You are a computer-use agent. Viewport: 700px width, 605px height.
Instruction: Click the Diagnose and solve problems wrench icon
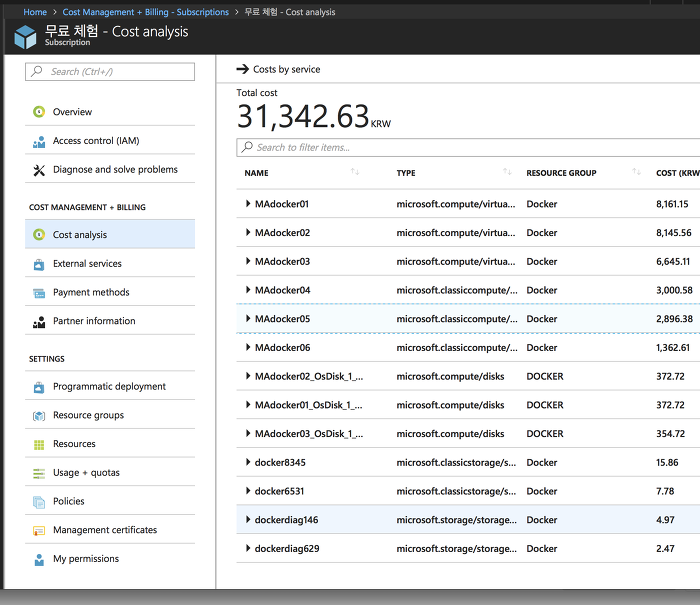point(39,170)
